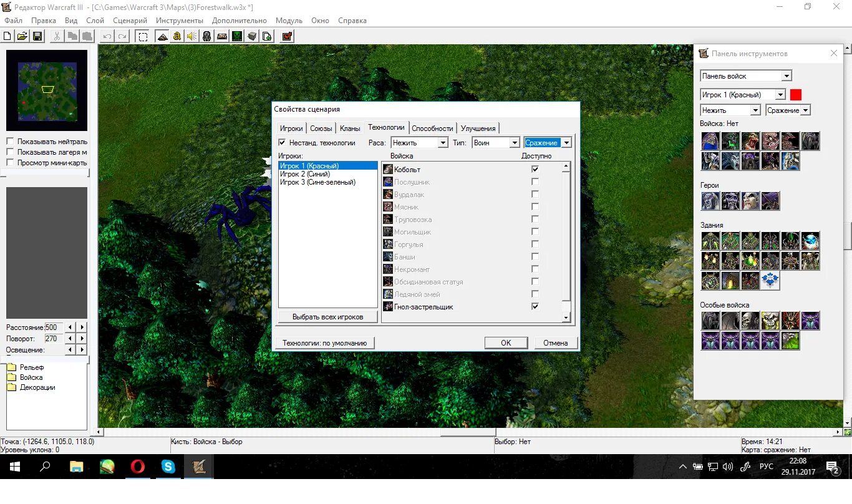Open the 'Раса' dropdown showing Нежить
This screenshot has width=852, height=504.
(x=419, y=143)
